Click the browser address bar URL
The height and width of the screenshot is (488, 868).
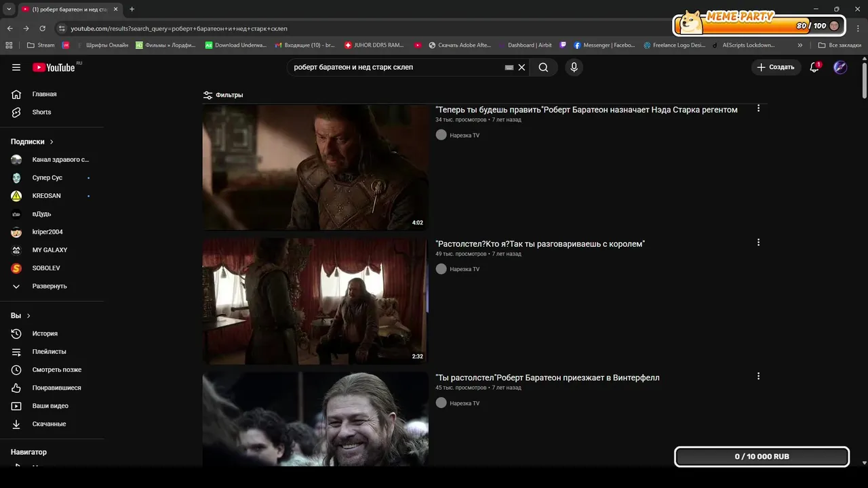179,28
